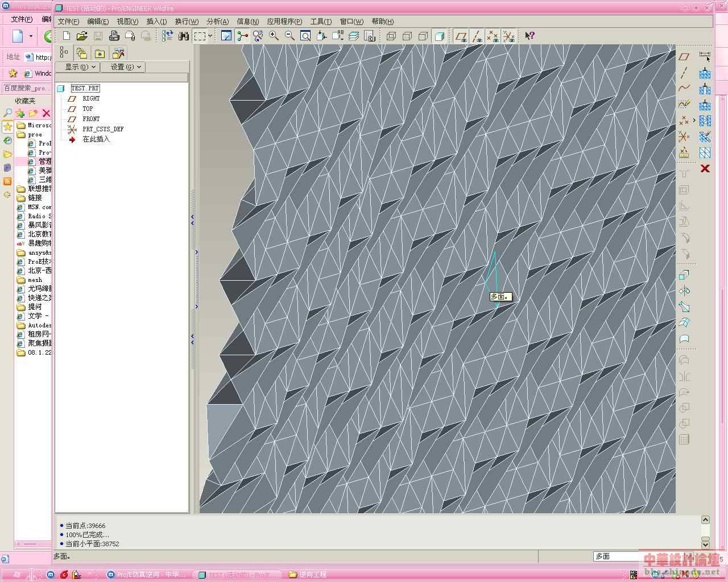Open the 文件 menu in Pro/ENGINEER

click(68, 22)
